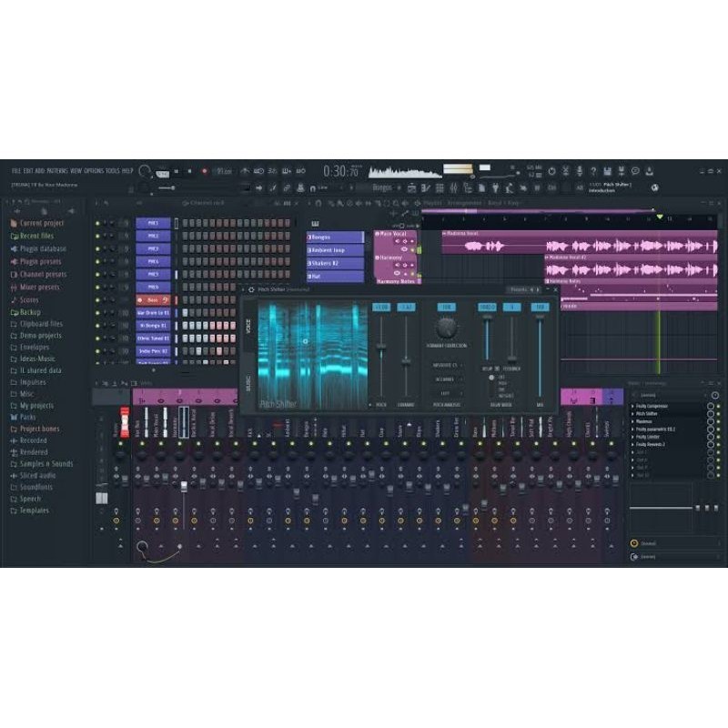Open the EDIT menu
Screen dimensions: 728x728
click(x=28, y=171)
